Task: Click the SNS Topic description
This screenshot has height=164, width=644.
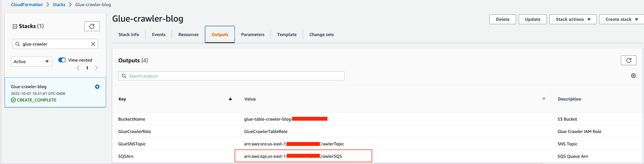Action: tap(567, 144)
